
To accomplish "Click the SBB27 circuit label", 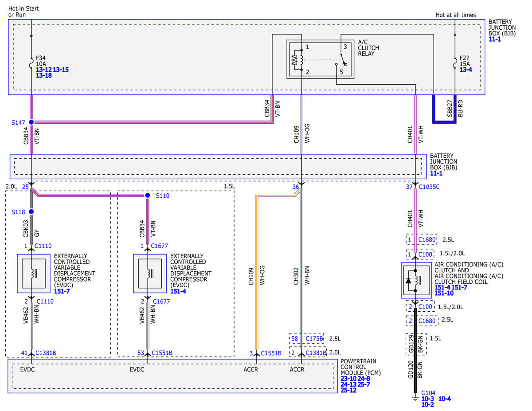I will tap(450, 108).
